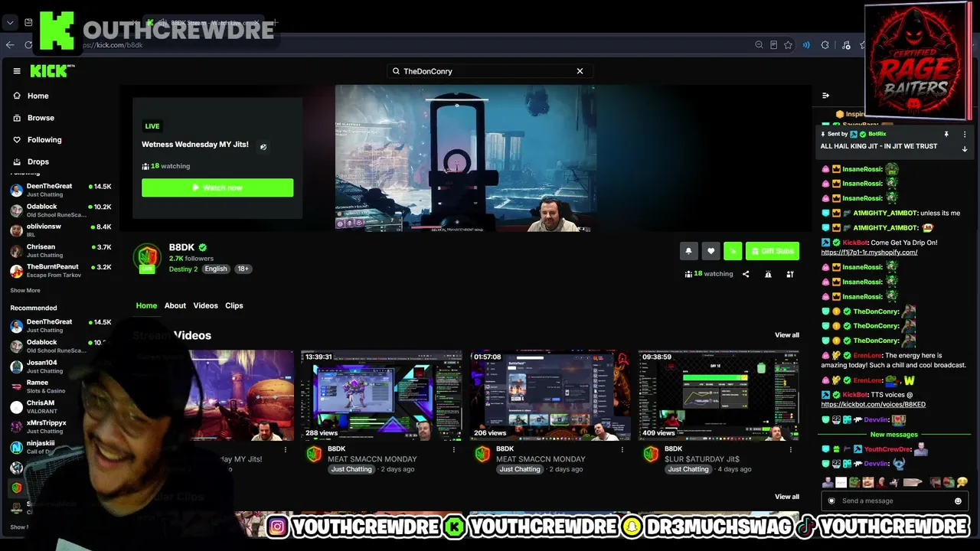The width and height of the screenshot is (980, 551).
Task: Toggle the heart follow button for B8DK
Action: 710,251
